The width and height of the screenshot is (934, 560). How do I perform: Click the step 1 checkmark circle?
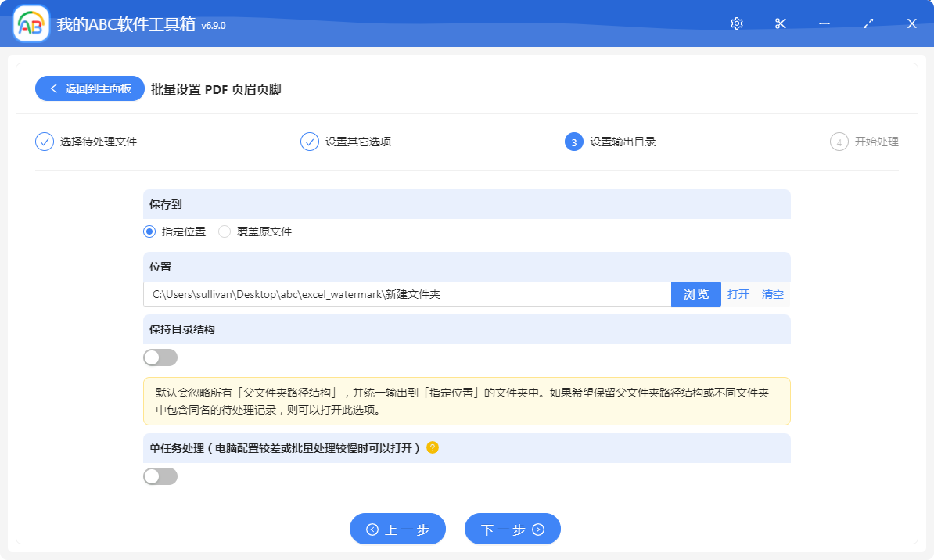pyautogui.click(x=45, y=142)
